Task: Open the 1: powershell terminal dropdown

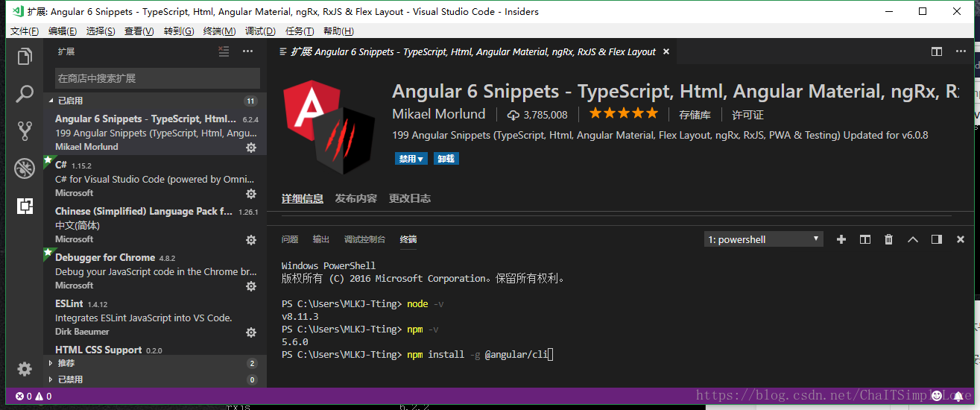Action: (x=764, y=239)
